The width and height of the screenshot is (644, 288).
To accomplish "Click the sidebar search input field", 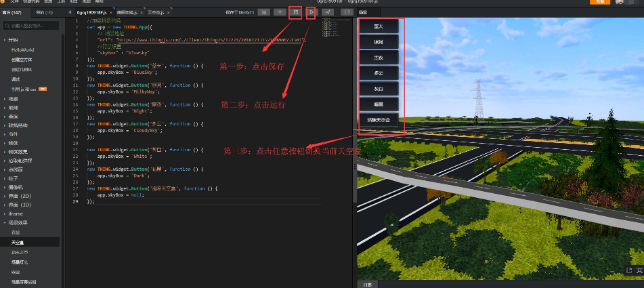I will click(x=30, y=26).
